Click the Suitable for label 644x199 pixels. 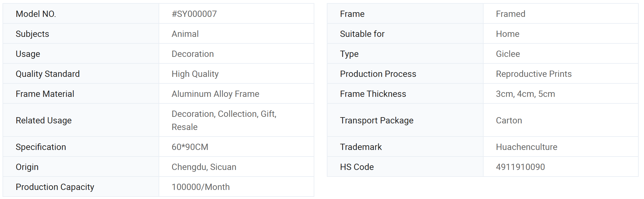coord(362,34)
